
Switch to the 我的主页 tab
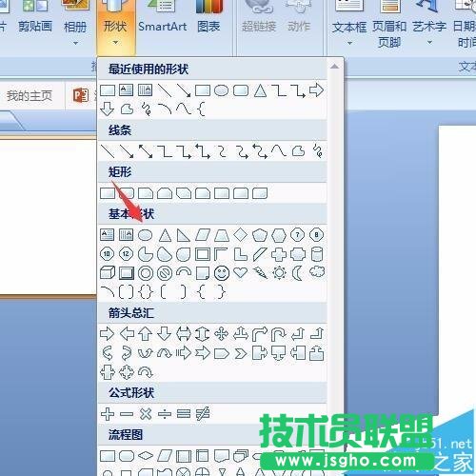30,95
